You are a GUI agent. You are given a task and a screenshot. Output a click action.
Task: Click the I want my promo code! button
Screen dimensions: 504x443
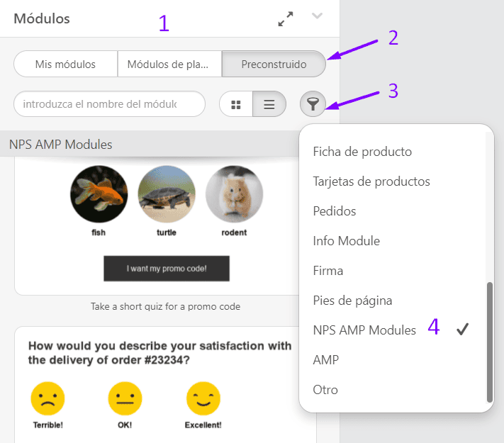pyautogui.click(x=167, y=269)
